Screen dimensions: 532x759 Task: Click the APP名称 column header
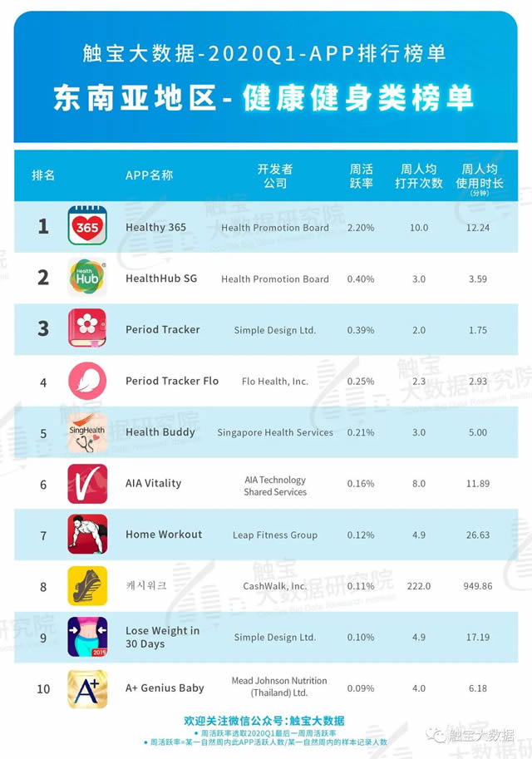point(150,175)
